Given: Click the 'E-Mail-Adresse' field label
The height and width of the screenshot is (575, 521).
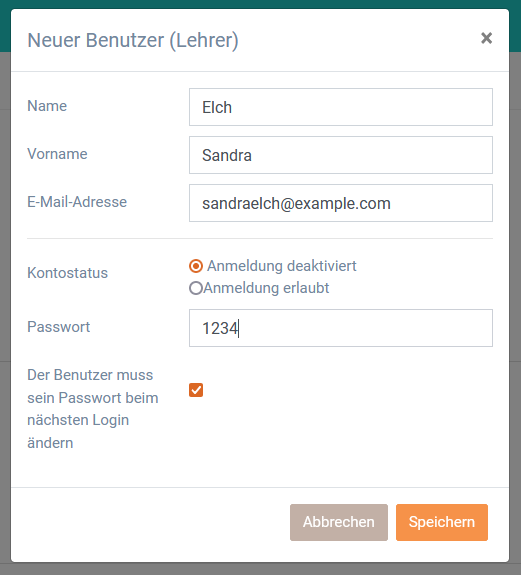Looking at the screenshot, I should pyautogui.click(x=77, y=202).
